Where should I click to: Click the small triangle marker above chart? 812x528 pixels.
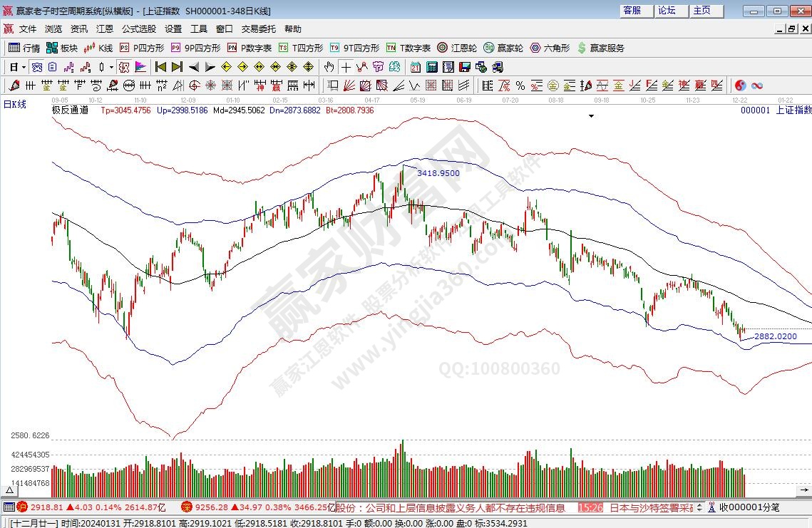pos(591,115)
